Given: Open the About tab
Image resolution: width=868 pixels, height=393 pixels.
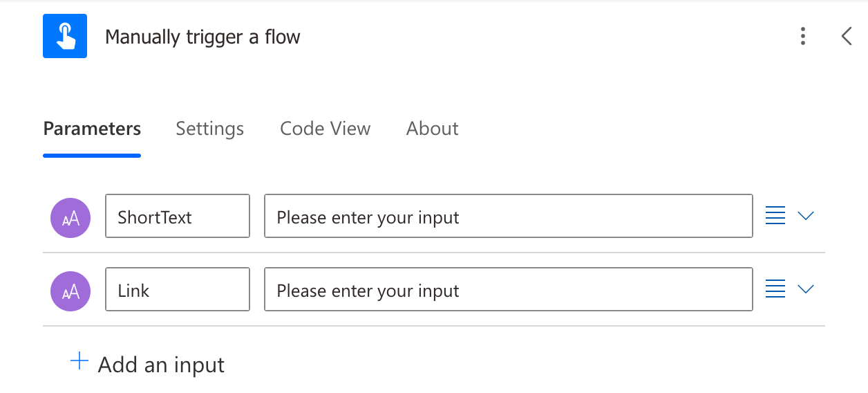Looking at the screenshot, I should coord(432,129).
